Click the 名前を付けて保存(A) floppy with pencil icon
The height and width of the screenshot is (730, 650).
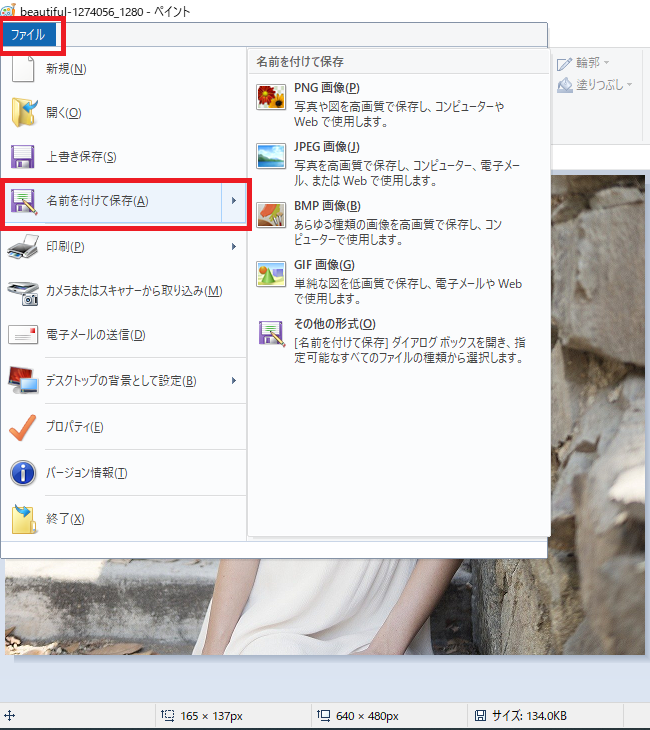[x=23, y=201]
